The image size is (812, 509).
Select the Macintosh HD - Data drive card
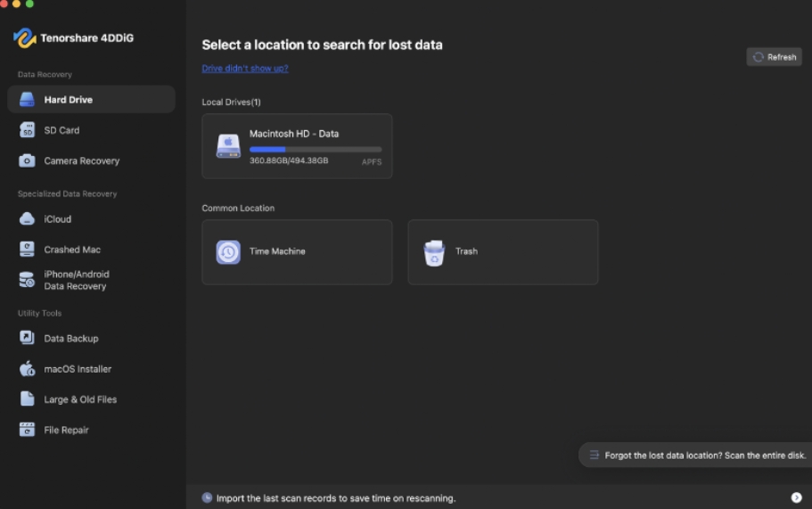click(297, 146)
